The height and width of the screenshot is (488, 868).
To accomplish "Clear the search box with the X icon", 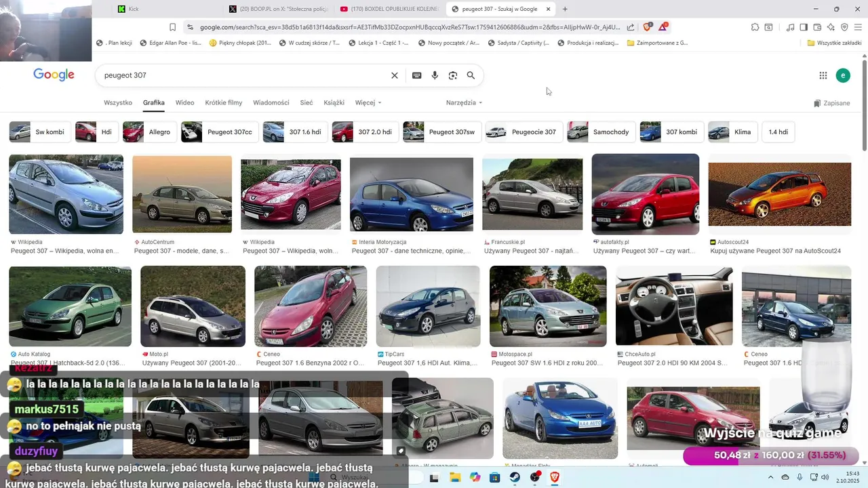I will (x=395, y=75).
